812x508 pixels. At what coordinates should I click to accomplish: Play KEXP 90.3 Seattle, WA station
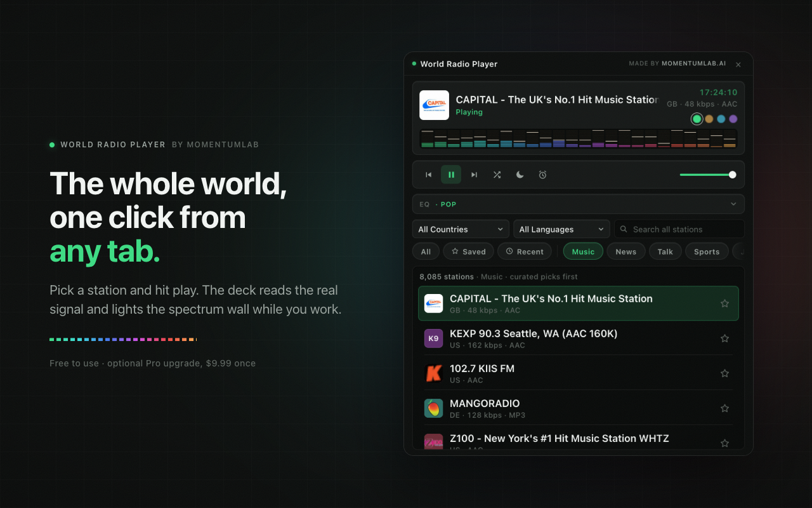pos(578,338)
